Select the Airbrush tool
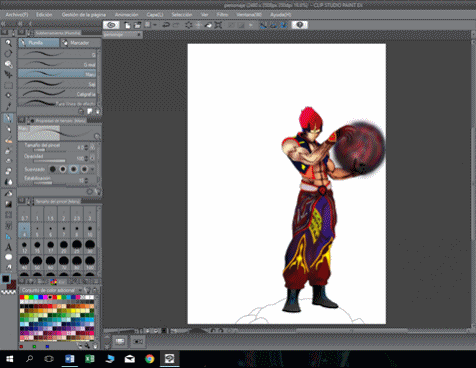The height and width of the screenshot is (368, 476). coord(8,150)
